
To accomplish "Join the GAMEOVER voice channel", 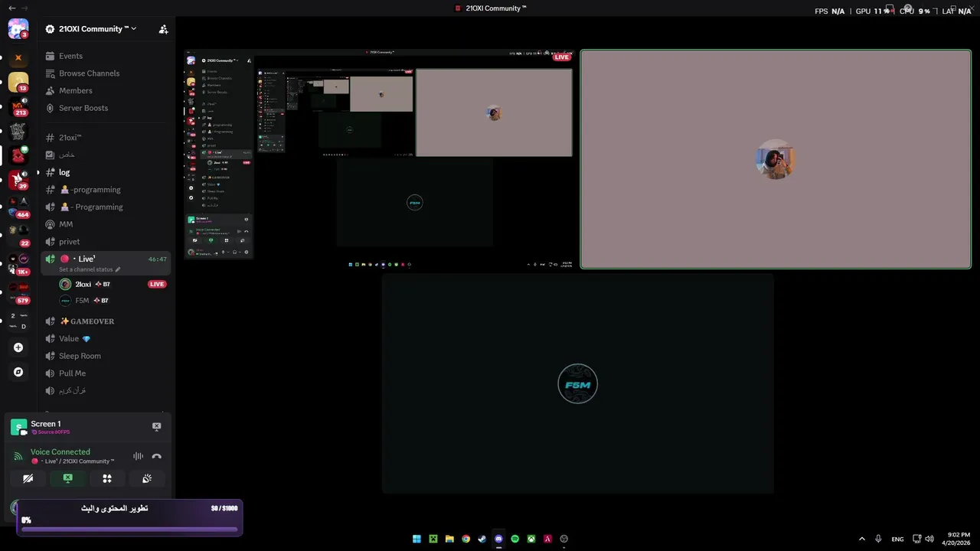I will [106, 321].
